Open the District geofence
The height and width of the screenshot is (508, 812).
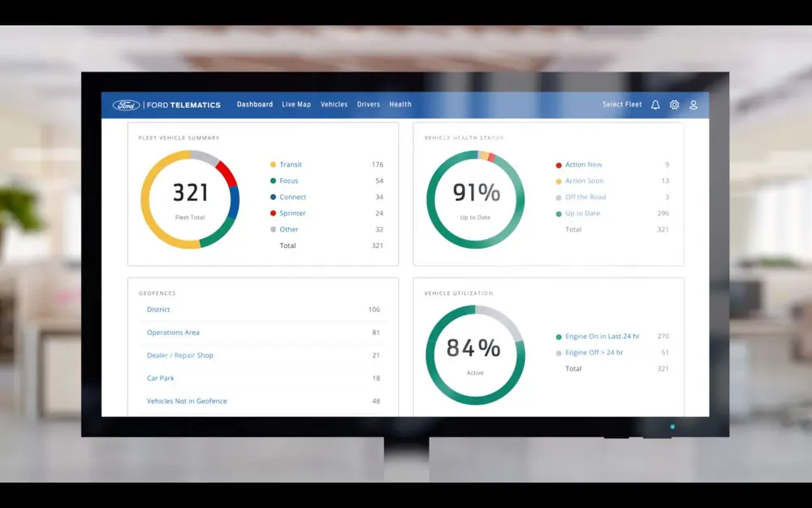pos(158,310)
